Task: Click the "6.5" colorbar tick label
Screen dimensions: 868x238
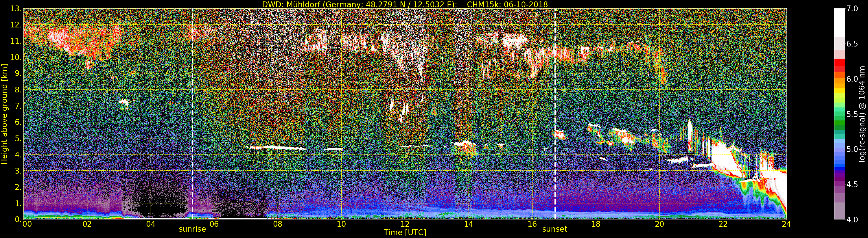Action: pos(852,44)
